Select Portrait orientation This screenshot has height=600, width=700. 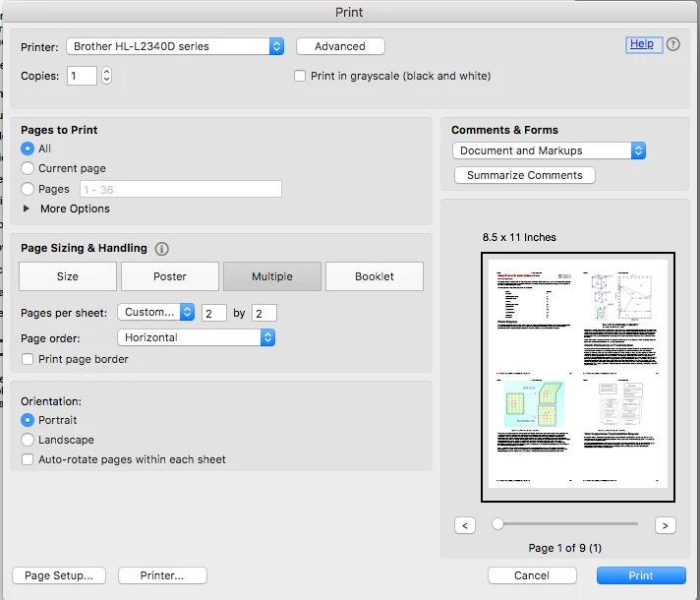click(28, 420)
